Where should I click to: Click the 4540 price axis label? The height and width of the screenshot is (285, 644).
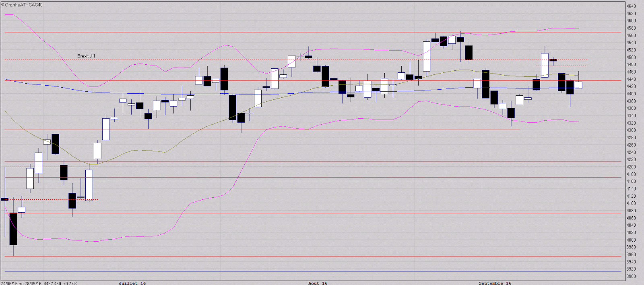pyautogui.click(x=631, y=43)
